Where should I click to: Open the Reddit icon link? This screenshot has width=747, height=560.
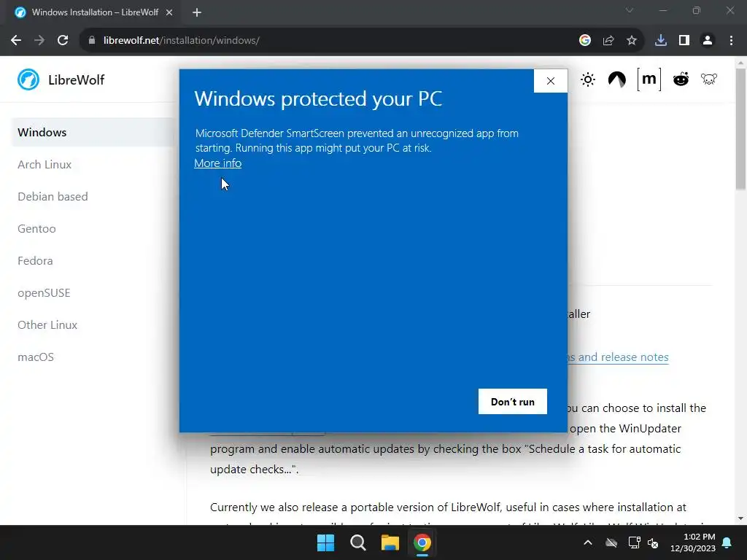click(681, 79)
